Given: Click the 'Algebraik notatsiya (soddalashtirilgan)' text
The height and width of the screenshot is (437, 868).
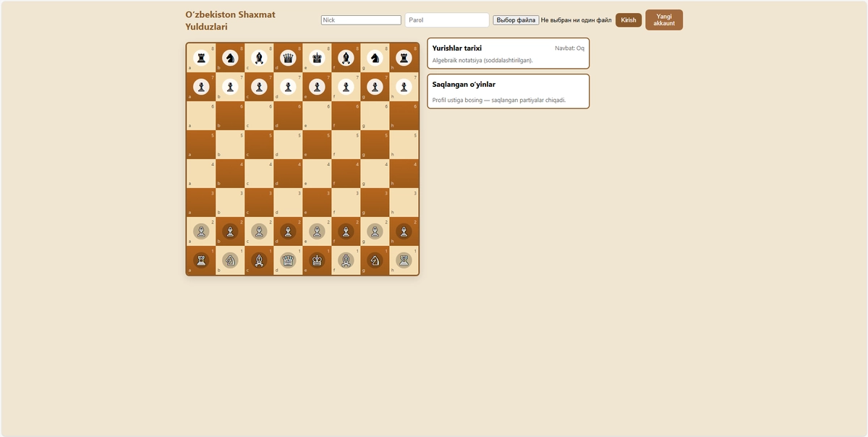Looking at the screenshot, I should coord(482,60).
